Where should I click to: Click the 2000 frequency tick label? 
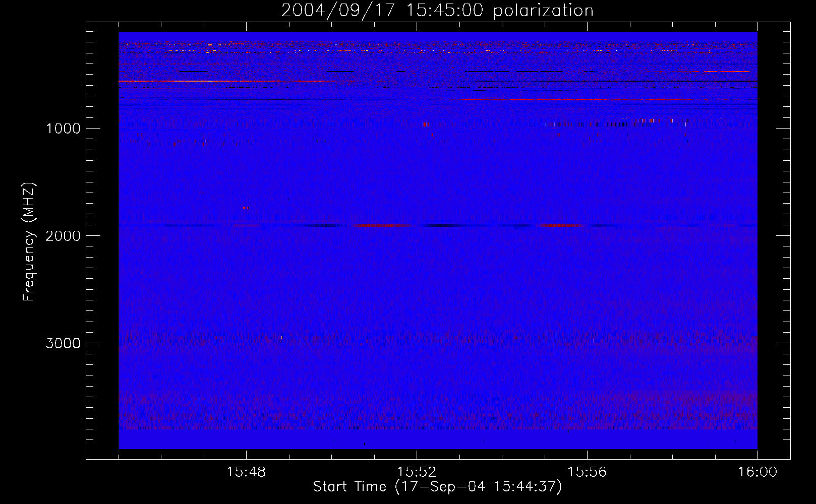tap(63, 236)
